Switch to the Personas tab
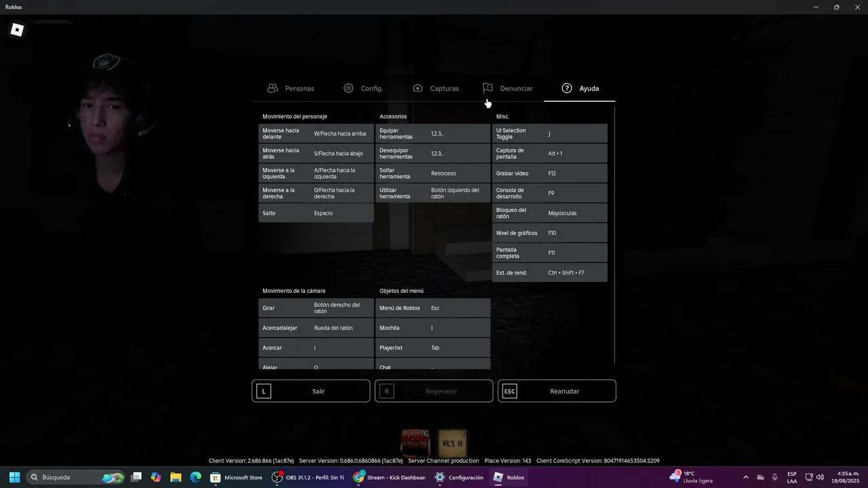868x488 pixels. [290, 88]
